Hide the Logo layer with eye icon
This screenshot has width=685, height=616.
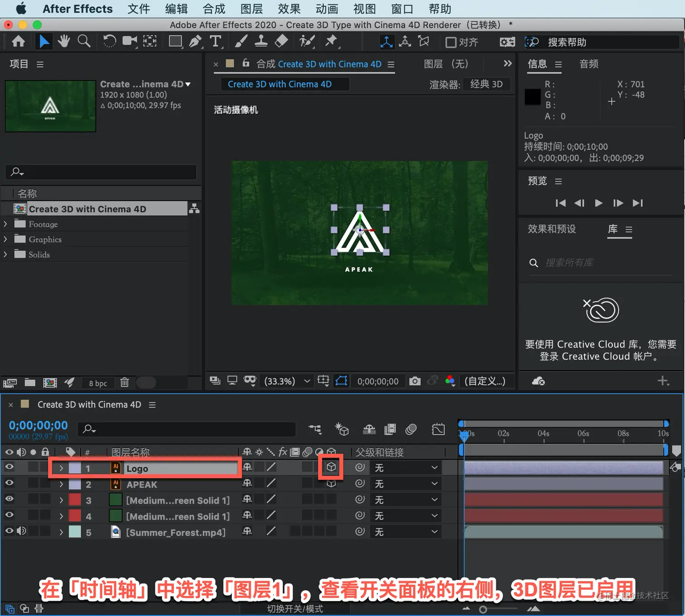9,467
